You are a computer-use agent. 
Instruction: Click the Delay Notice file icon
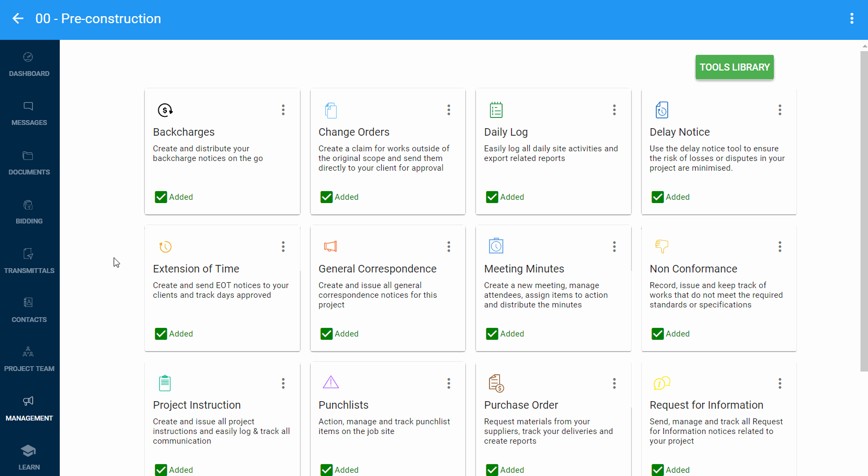pyautogui.click(x=662, y=110)
